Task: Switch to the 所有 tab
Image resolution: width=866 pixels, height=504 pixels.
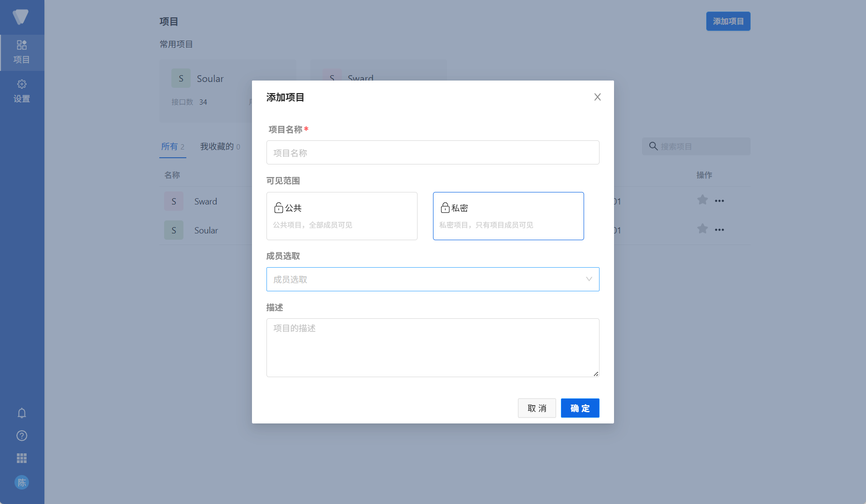Action: pyautogui.click(x=169, y=146)
